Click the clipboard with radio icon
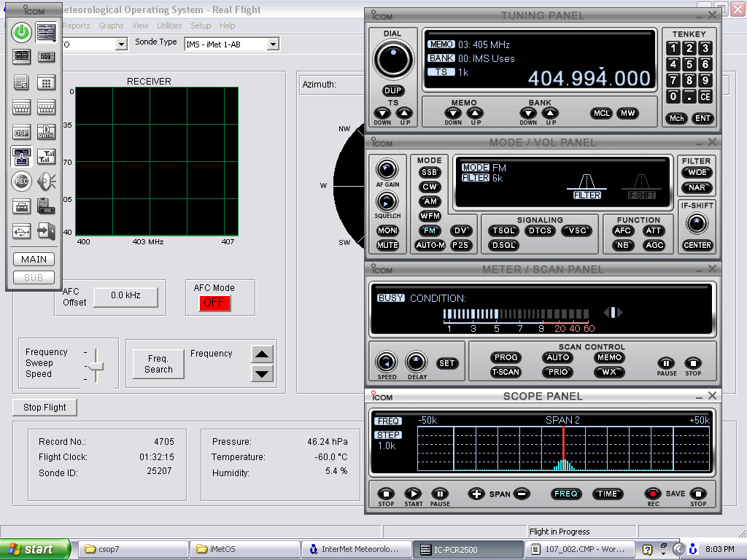The image size is (747, 560). (x=46, y=206)
